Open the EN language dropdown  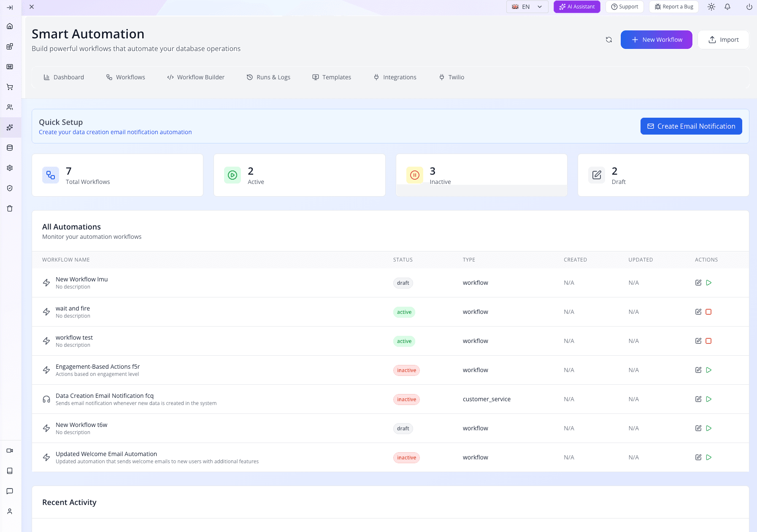point(527,7)
